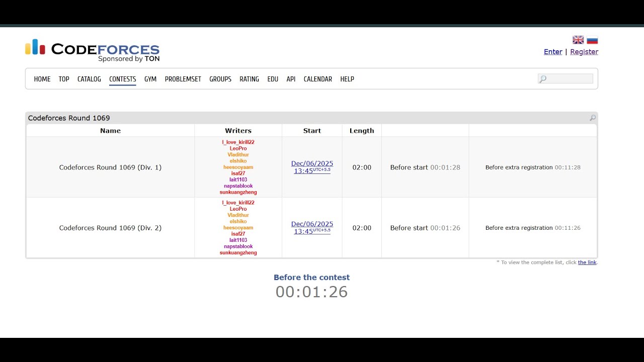
Task: Open writer heesooyaam profile in Div. 1 row
Action: pyautogui.click(x=238, y=167)
